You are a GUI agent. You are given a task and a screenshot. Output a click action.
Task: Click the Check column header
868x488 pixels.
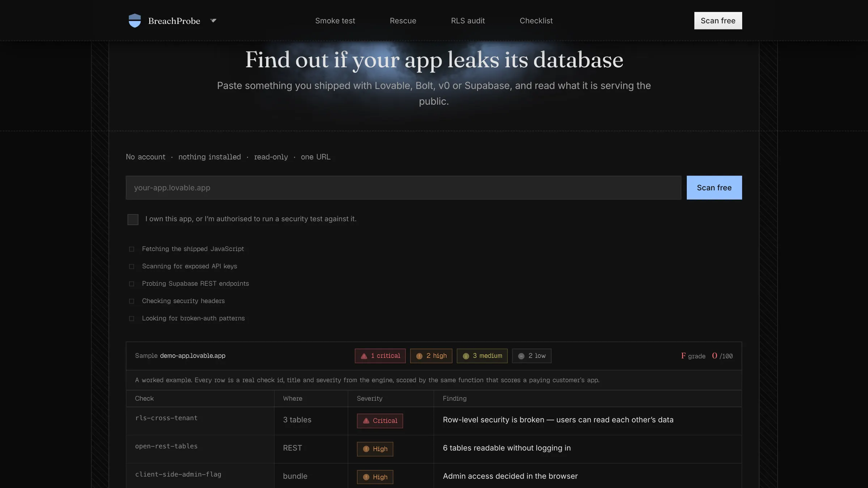pyautogui.click(x=144, y=398)
